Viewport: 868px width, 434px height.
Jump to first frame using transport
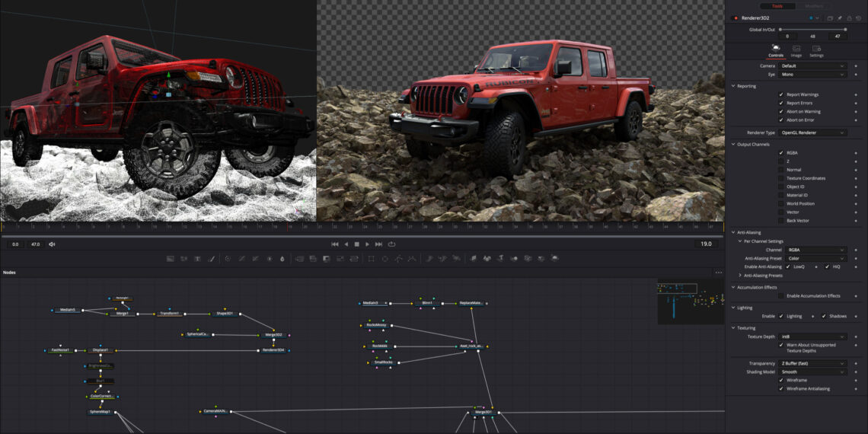[x=335, y=244]
